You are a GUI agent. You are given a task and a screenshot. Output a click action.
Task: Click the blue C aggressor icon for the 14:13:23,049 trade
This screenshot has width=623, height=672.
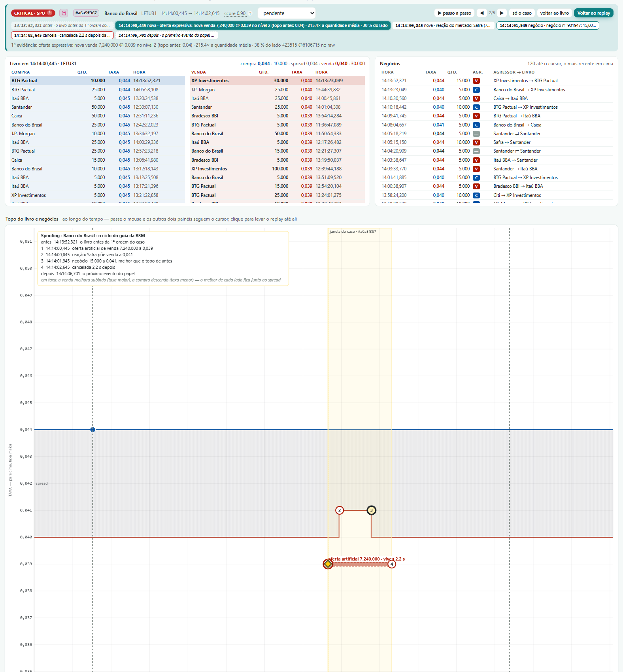click(x=476, y=90)
